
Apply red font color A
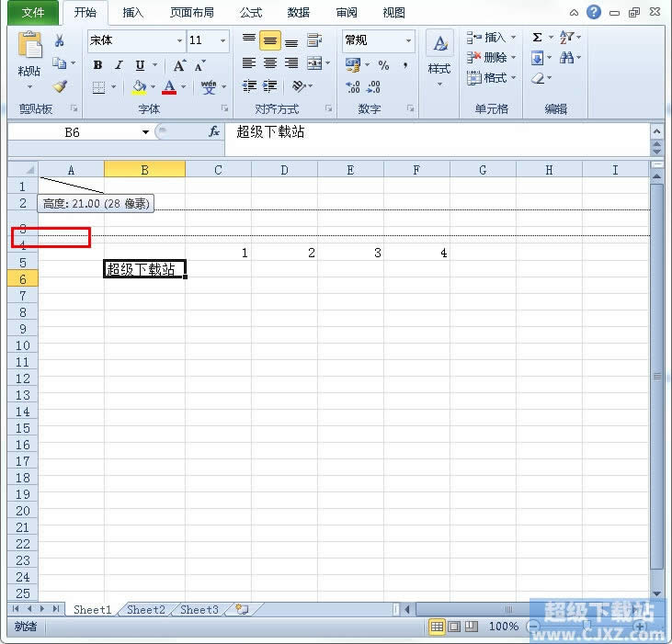[x=169, y=87]
